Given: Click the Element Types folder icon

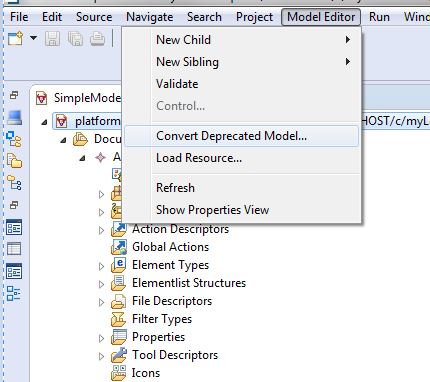Looking at the screenshot, I should point(119,265).
